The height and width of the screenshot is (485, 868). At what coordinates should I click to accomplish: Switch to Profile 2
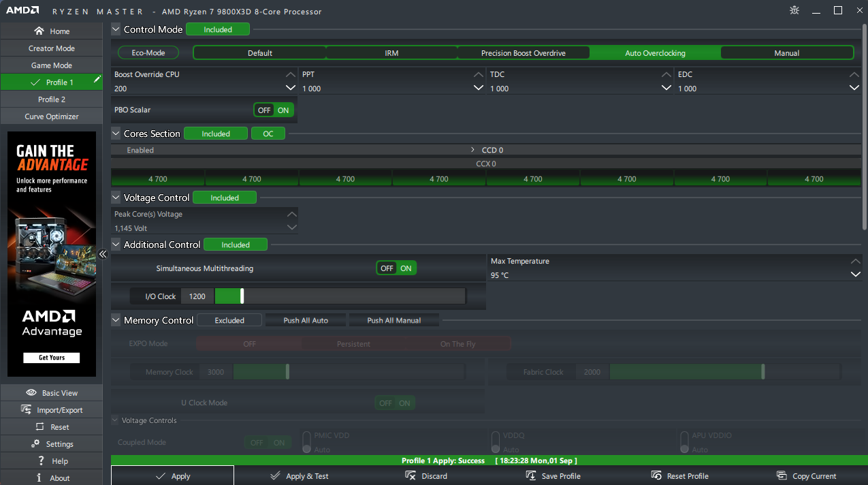pyautogui.click(x=52, y=99)
